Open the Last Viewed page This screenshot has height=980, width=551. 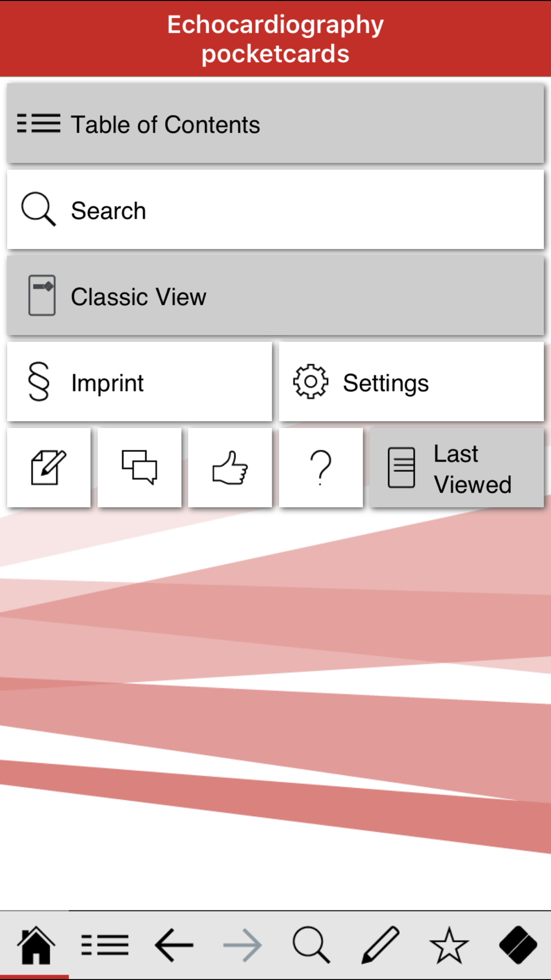tap(457, 467)
